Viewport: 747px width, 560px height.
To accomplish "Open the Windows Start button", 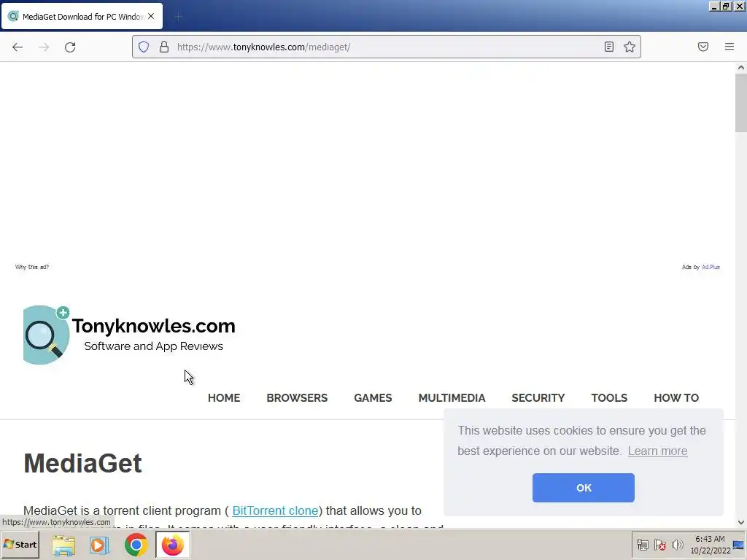I will coord(20,544).
